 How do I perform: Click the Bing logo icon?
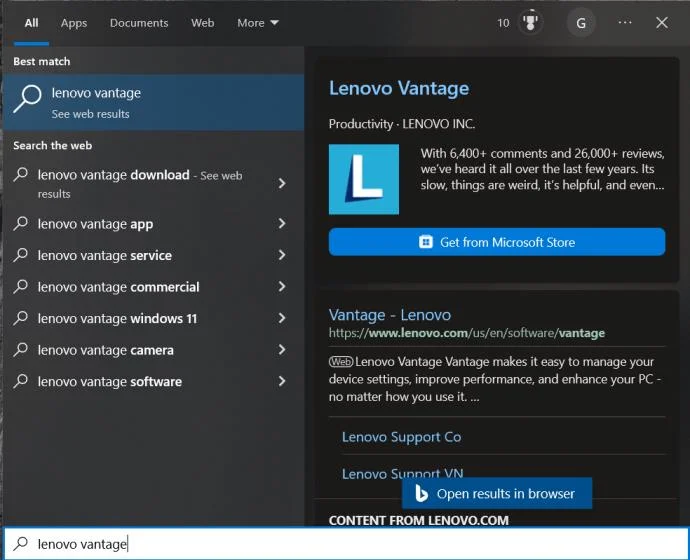tap(421, 494)
